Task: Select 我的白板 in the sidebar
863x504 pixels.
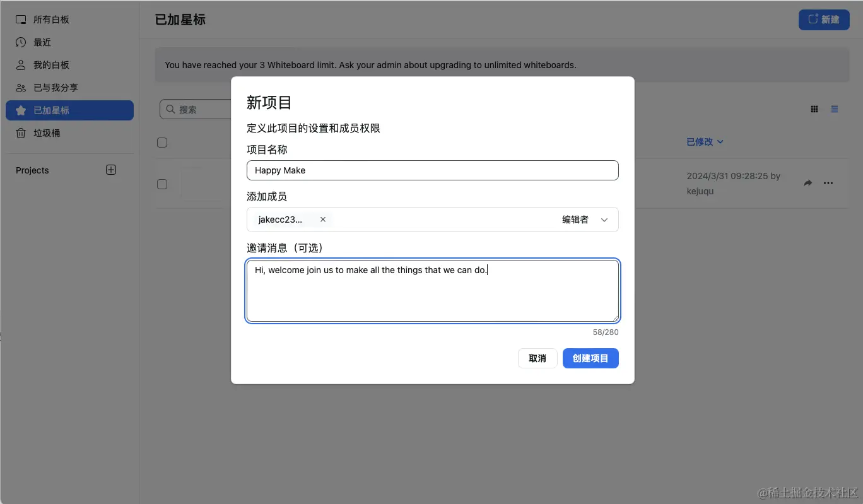Action: (x=69, y=65)
